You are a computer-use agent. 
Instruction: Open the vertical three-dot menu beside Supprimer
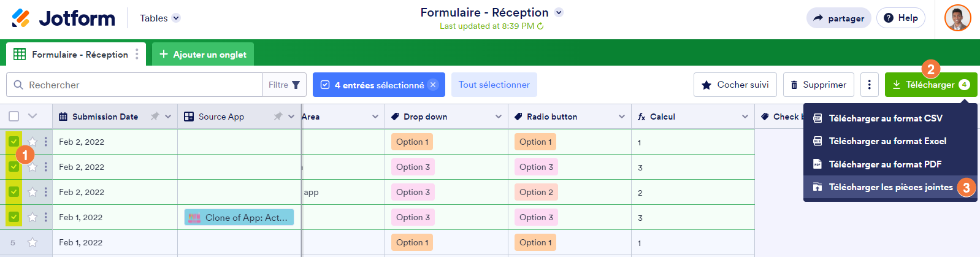[869, 85]
